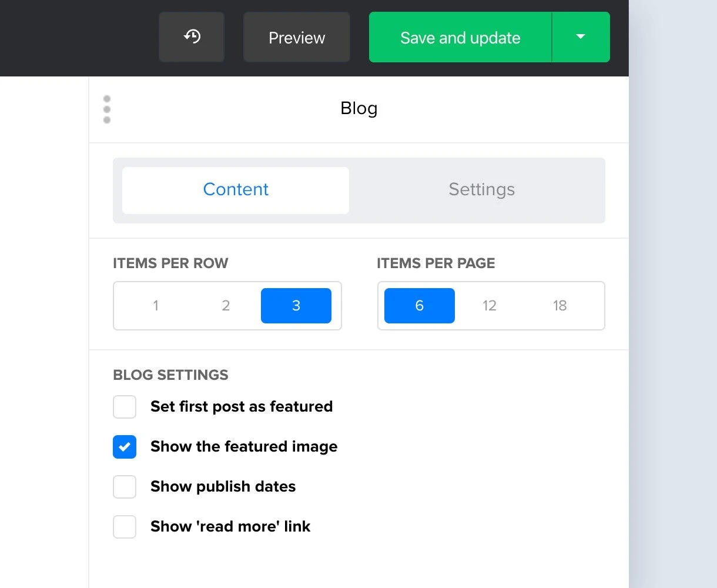The image size is (717, 588).
Task: Switch to the Settings tab
Action: point(481,190)
